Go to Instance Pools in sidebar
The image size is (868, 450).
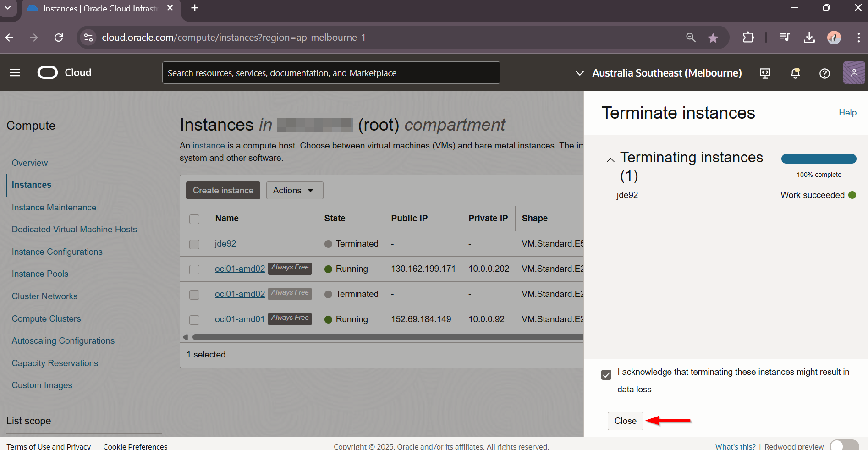(x=40, y=274)
